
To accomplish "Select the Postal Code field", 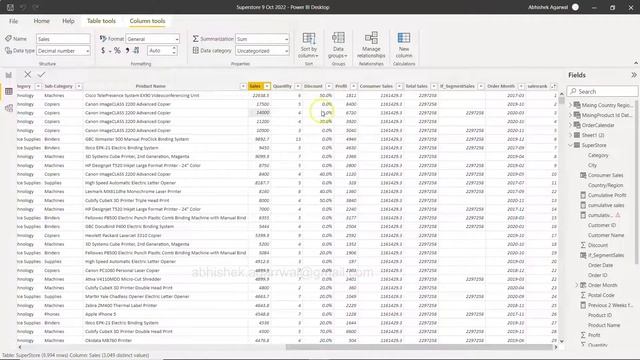I will pos(601,295).
